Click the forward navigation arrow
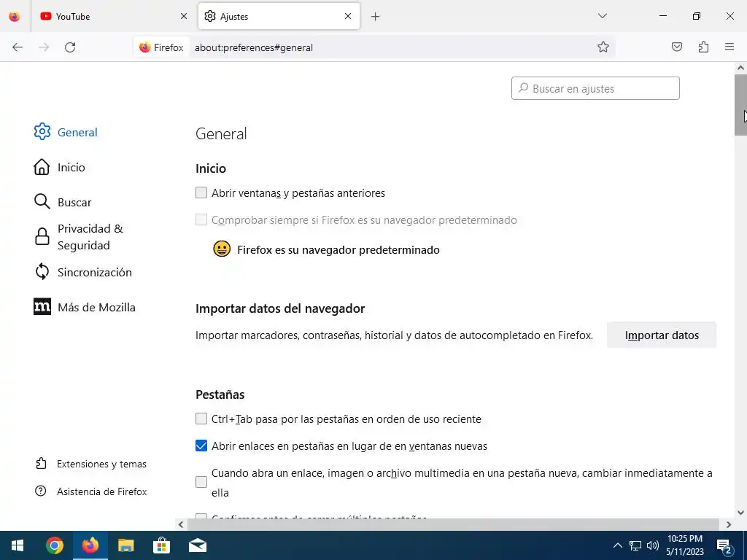747x560 pixels. (44, 47)
